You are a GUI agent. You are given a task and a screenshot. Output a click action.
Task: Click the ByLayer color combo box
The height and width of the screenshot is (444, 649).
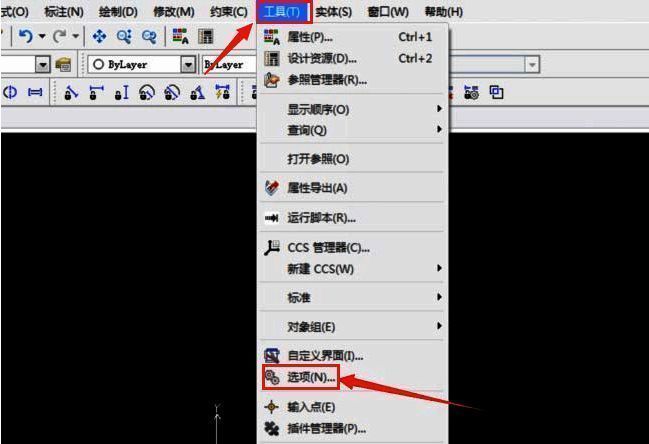(x=142, y=65)
